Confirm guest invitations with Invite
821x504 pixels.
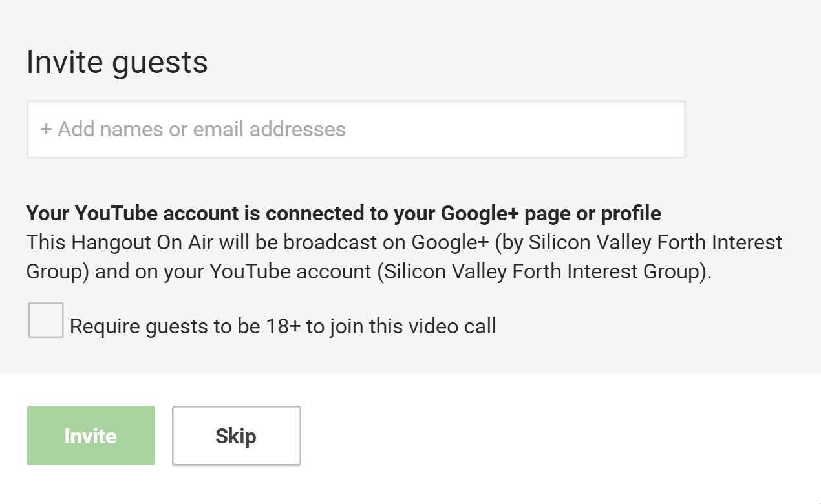pyautogui.click(x=90, y=436)
